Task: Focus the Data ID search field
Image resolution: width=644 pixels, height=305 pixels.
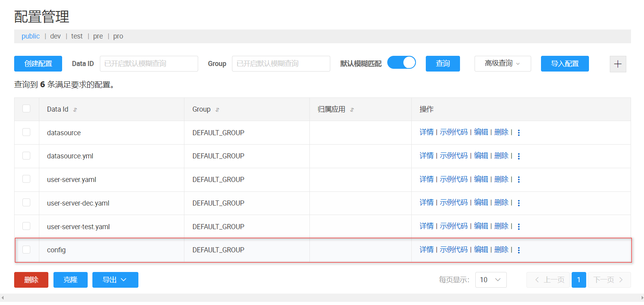Action: click(x=149, y=64)
